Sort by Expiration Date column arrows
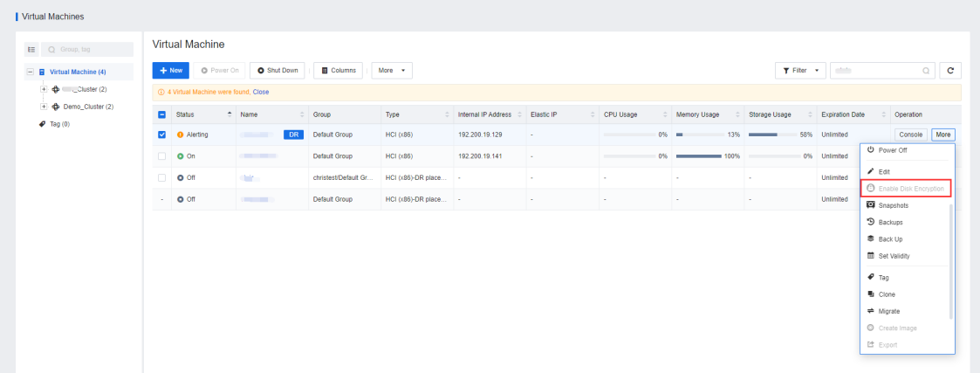This screenshot has width=980, height=373. [883, 114]
